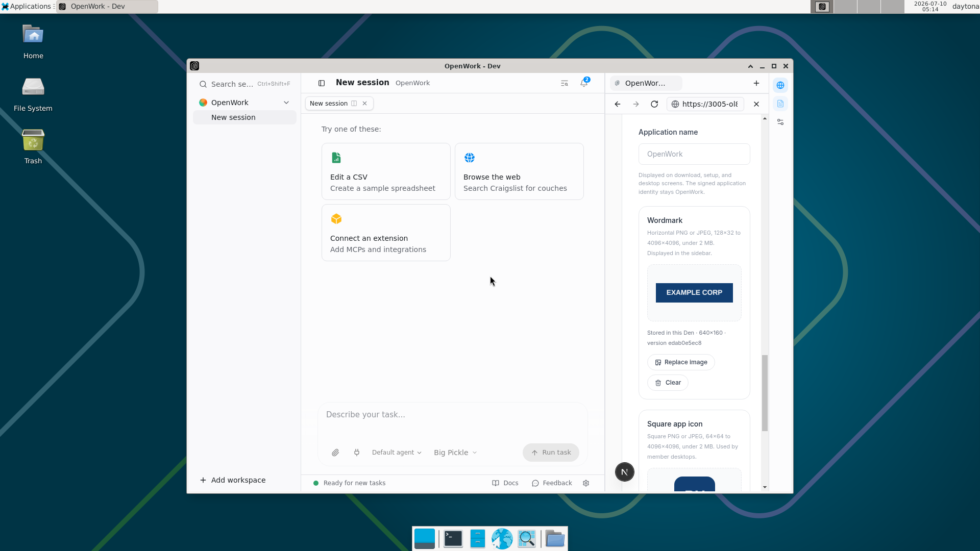Open the web browser from the bottom dock
Screen dimensions: 980x551
pyautogui.click(x=502, y=539)
